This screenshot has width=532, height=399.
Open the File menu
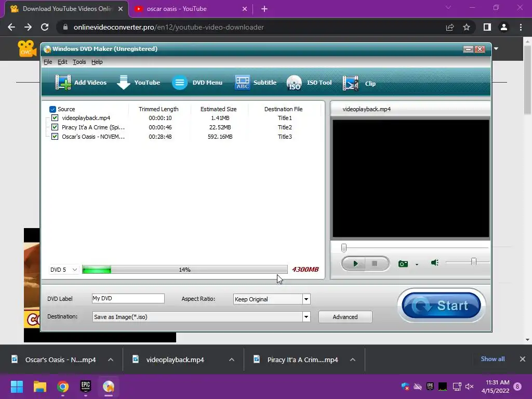coord(48,62)
